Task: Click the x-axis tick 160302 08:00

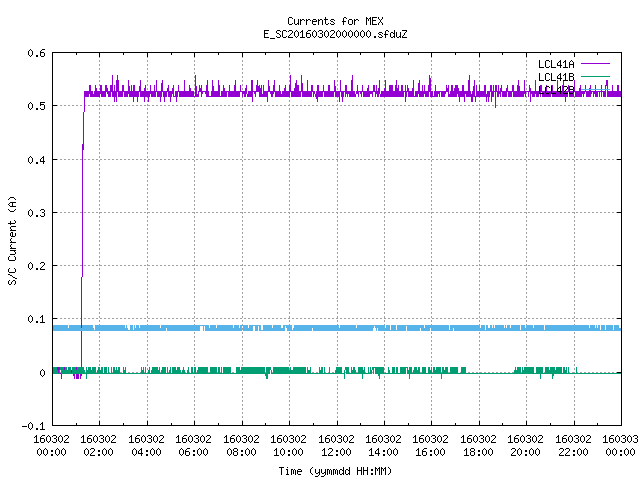Action: point(241,446)
